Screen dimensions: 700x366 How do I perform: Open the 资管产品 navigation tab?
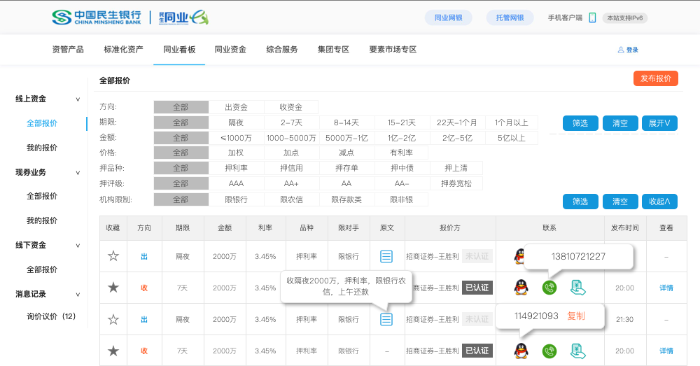coord(68,50)
